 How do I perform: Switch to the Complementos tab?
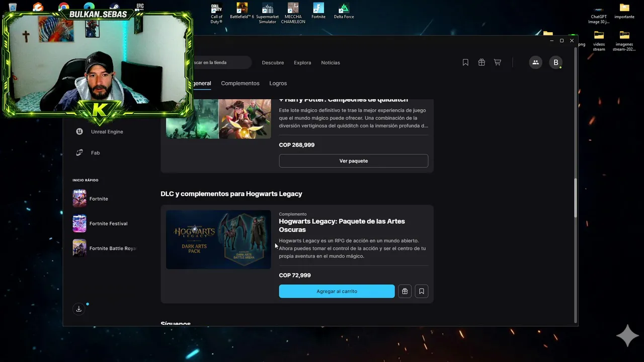[240, 83]
